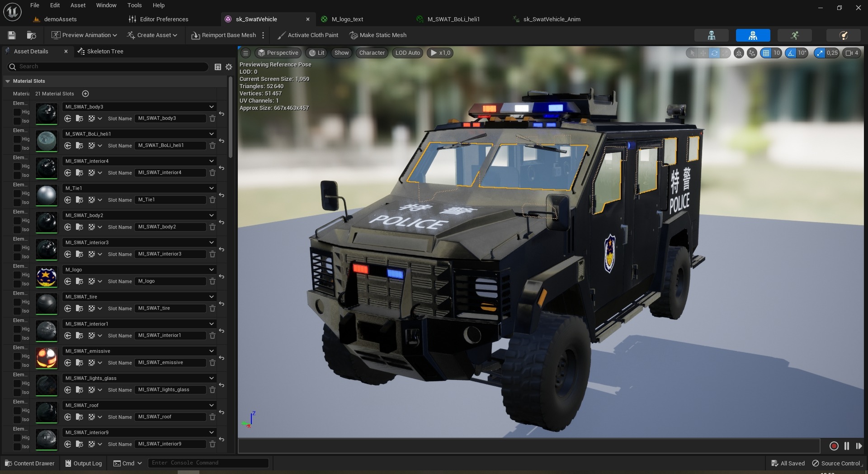Switch to the Skeleton Tree tab
Viewport: 868px width, 474px height.
[x=105, y=52]
